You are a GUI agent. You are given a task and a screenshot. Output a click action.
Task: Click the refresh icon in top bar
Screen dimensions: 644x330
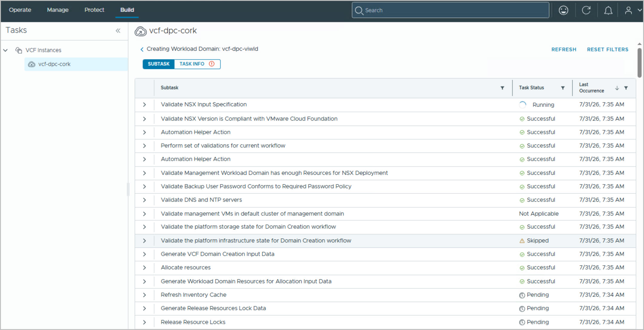[x=586, y=10]
